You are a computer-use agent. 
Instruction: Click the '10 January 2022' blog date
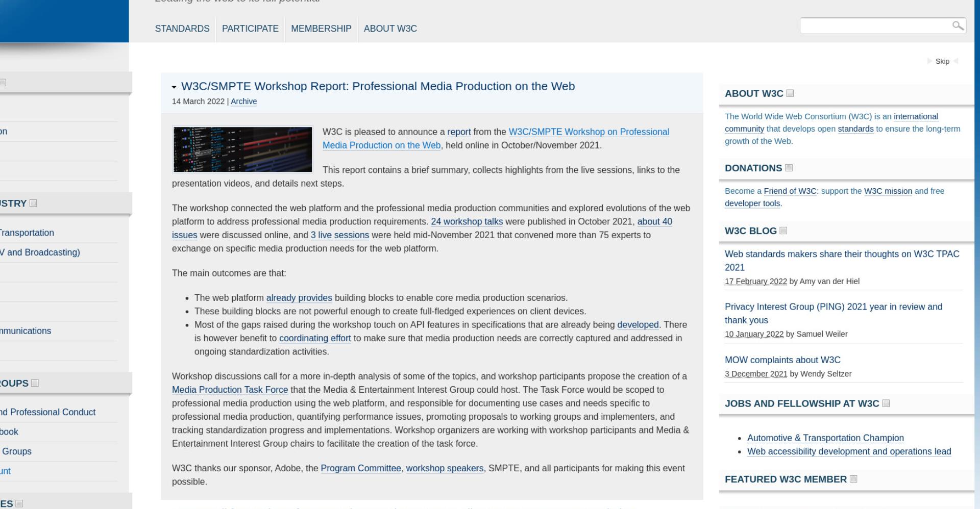pyautogui.click(x=754, y=334)
